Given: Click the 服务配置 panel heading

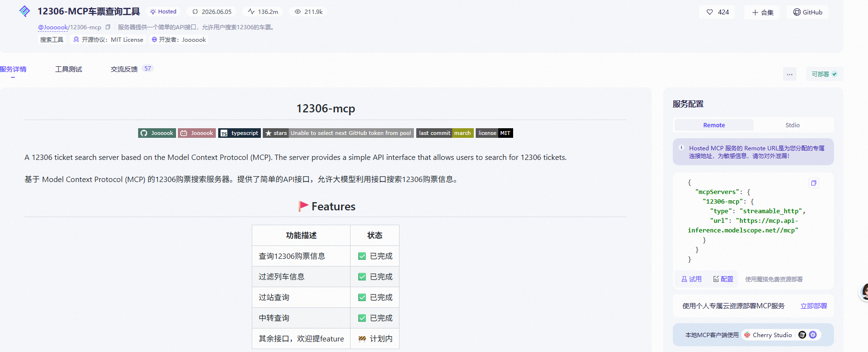Looking at the screenshot, I should point(688,104).
